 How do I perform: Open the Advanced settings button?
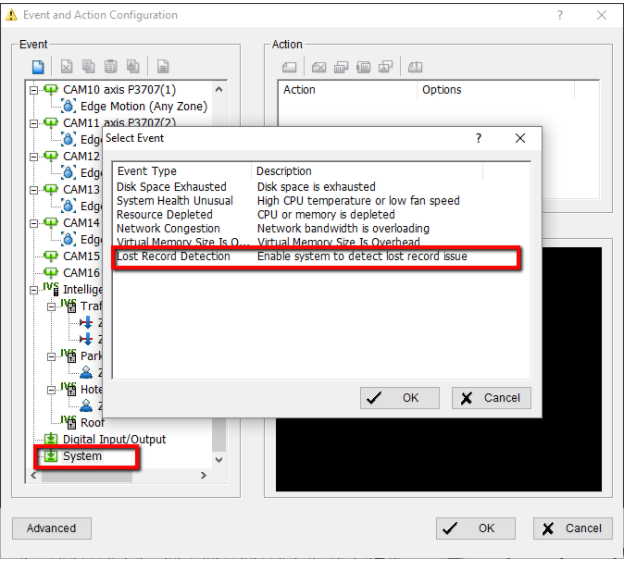pyautogui.click(x=51, y=528)
